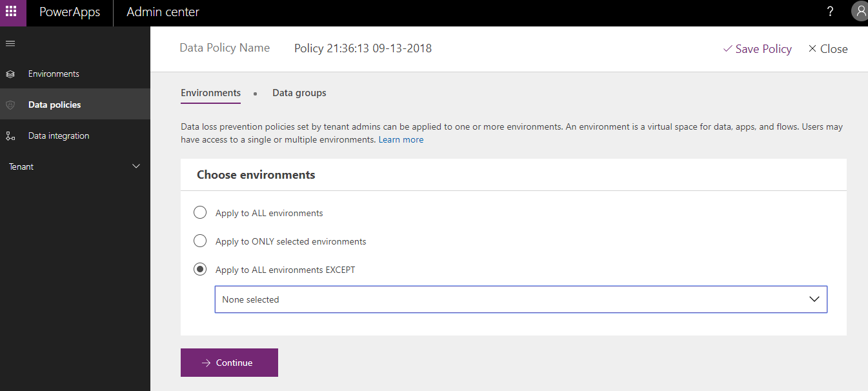Open the user account avatar

click(860, 12)
